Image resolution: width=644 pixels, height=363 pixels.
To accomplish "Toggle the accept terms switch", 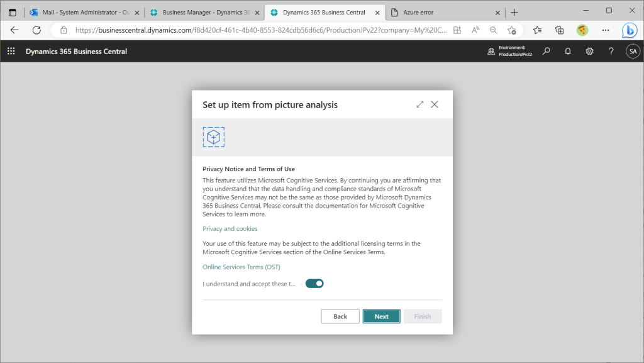I will (314, 284).
